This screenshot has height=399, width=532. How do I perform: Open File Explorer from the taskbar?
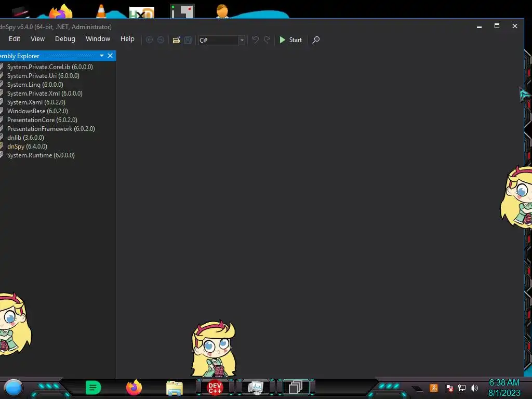click(x=175, y=388)
